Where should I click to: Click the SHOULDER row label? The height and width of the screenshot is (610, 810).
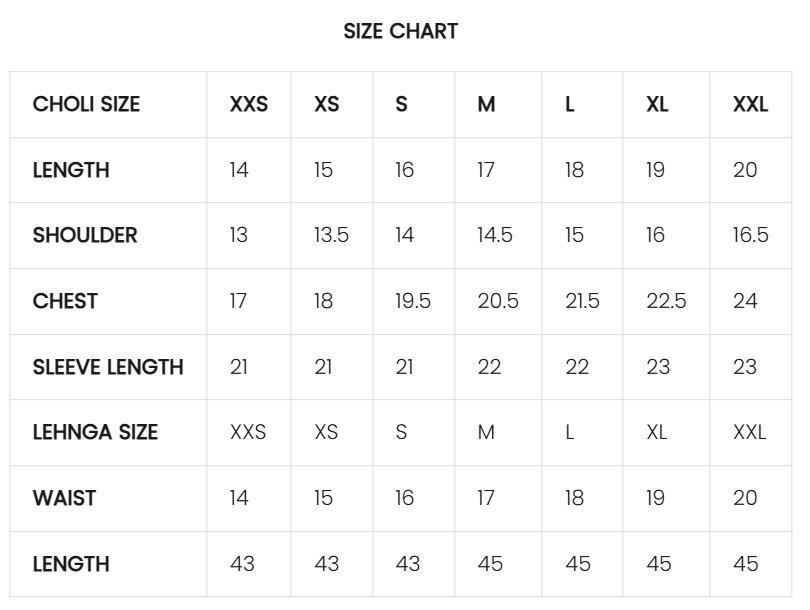tap(85, 236)
